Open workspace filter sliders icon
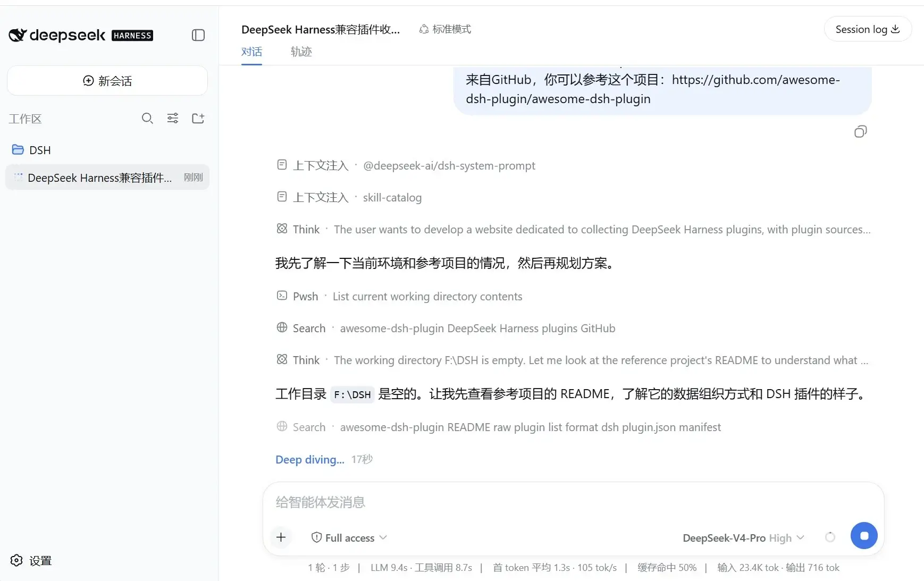 [x=173, y=119]
